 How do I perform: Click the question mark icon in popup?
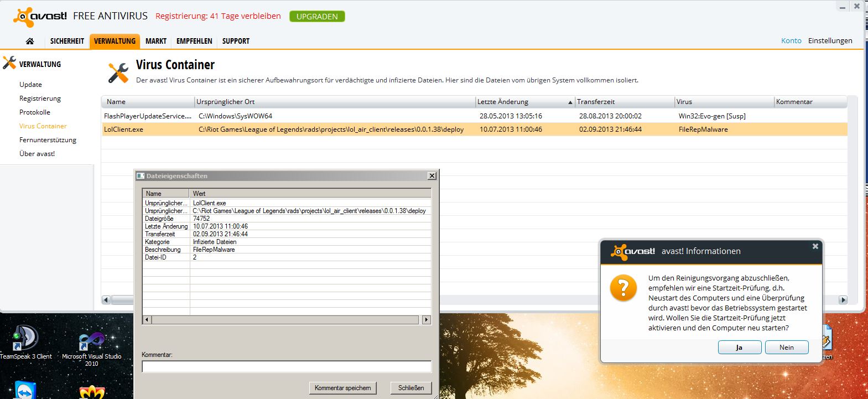[623, 288]
